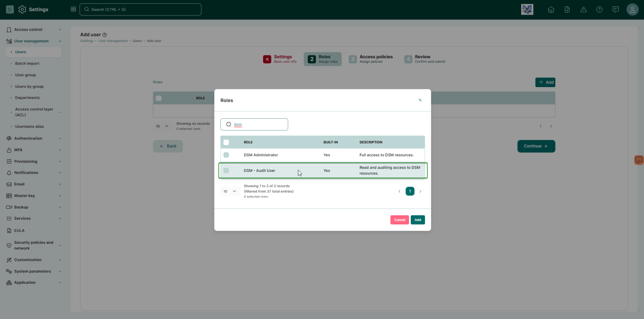Toggle select-all checkbox in background roles table

(159, 98)
